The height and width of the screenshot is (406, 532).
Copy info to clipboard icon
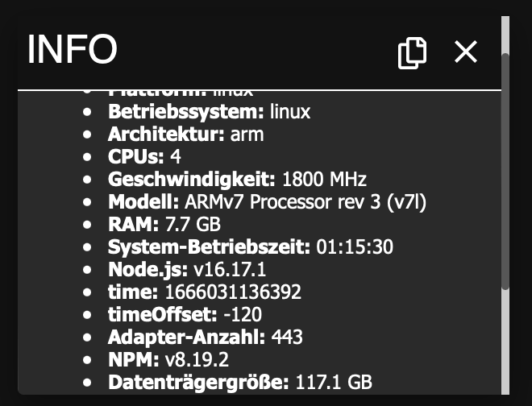[x=412, y=52]
